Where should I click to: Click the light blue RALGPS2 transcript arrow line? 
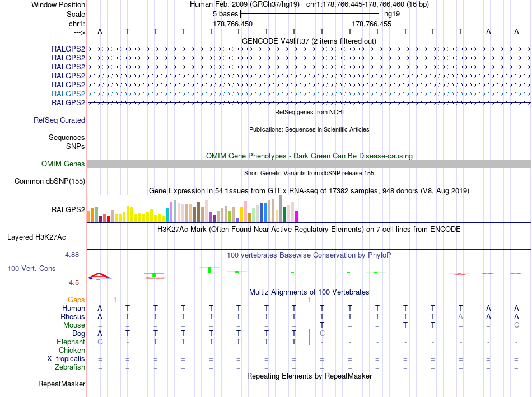tap(309, 94)
